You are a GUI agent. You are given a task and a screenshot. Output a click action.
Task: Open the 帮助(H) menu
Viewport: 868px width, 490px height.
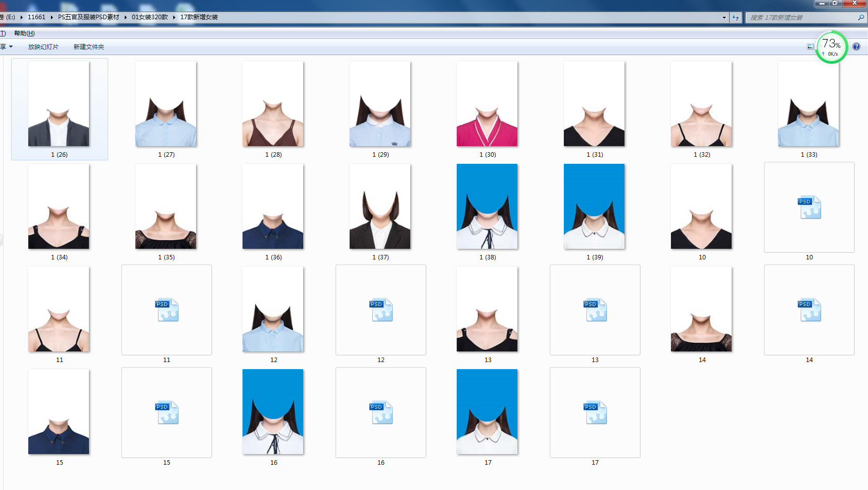24,33
